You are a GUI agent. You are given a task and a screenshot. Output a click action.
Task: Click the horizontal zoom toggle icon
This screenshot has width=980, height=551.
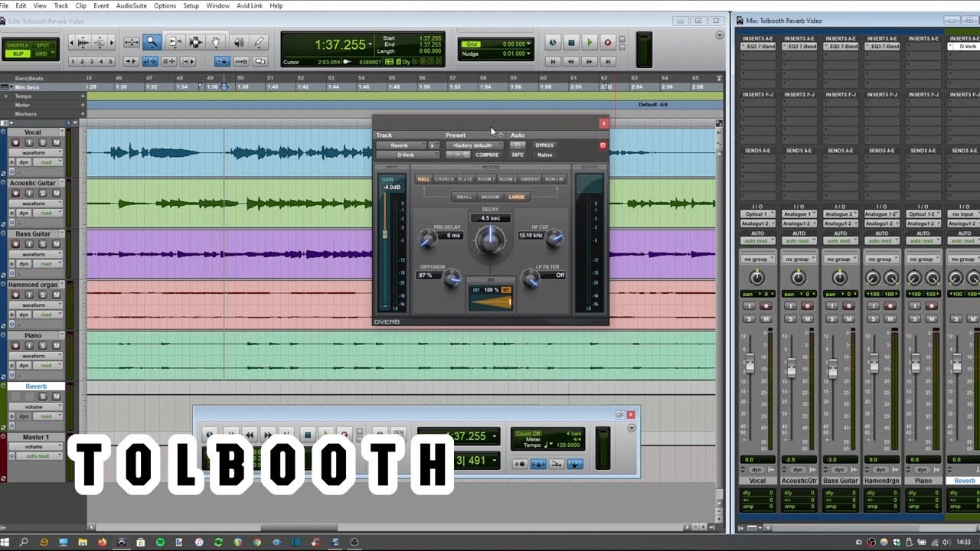[x=131, y=42]
